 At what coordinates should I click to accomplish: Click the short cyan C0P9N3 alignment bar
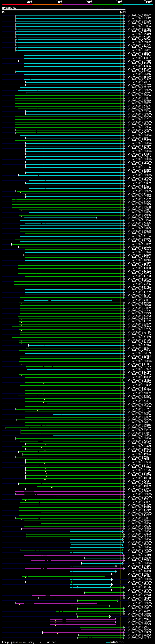point(61,218)
